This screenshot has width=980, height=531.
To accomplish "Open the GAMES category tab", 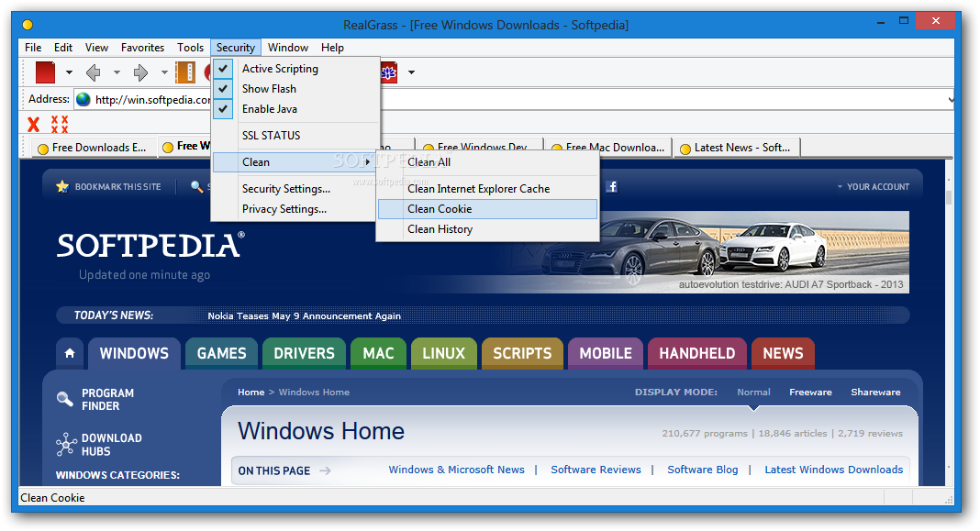I will (x=222, y=354).
